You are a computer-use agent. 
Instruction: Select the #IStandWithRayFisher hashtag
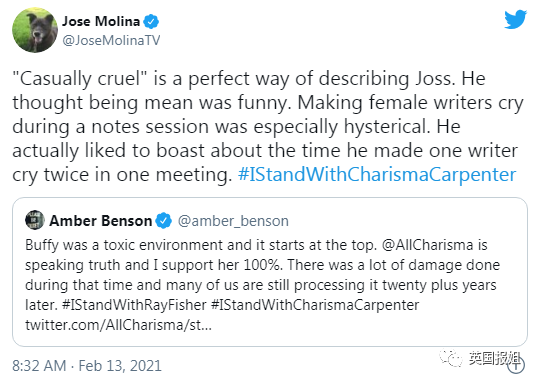pos(134,305)
